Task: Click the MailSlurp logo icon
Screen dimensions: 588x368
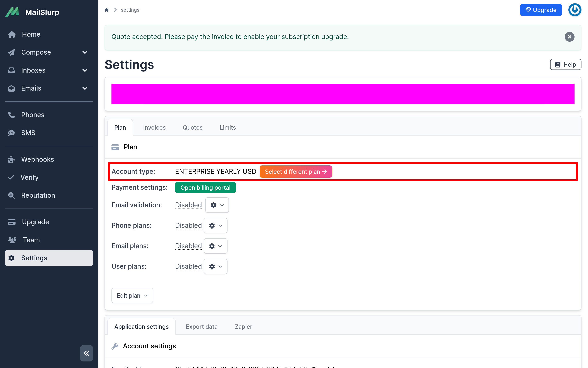Action: [12, 12]
